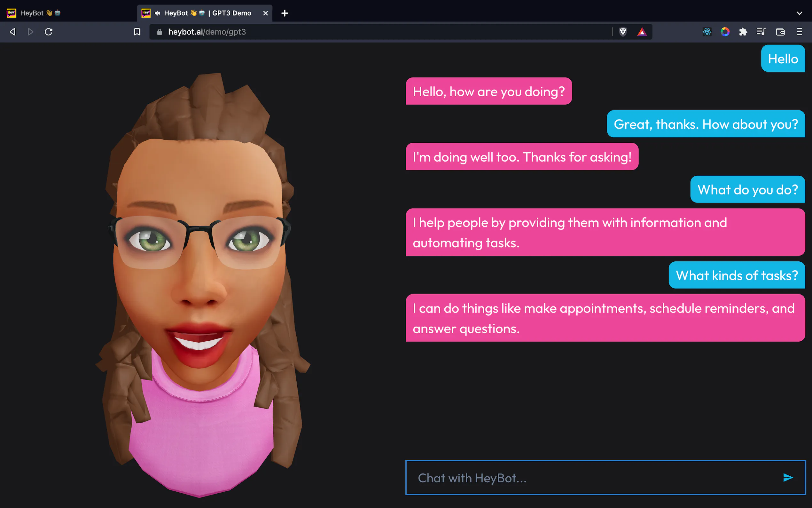
Task: Open the Brave Wallet icon
Action: [x=780, y=32]
